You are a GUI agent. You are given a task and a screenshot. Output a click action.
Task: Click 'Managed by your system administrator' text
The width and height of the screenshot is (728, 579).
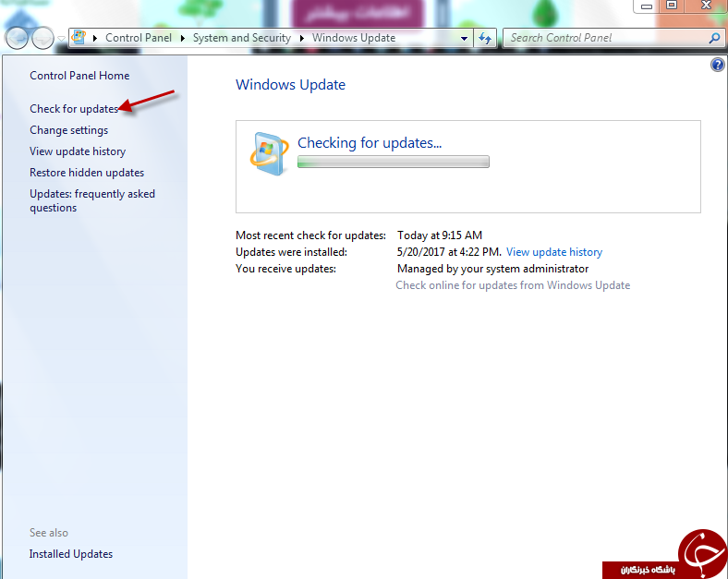[493, 269]
